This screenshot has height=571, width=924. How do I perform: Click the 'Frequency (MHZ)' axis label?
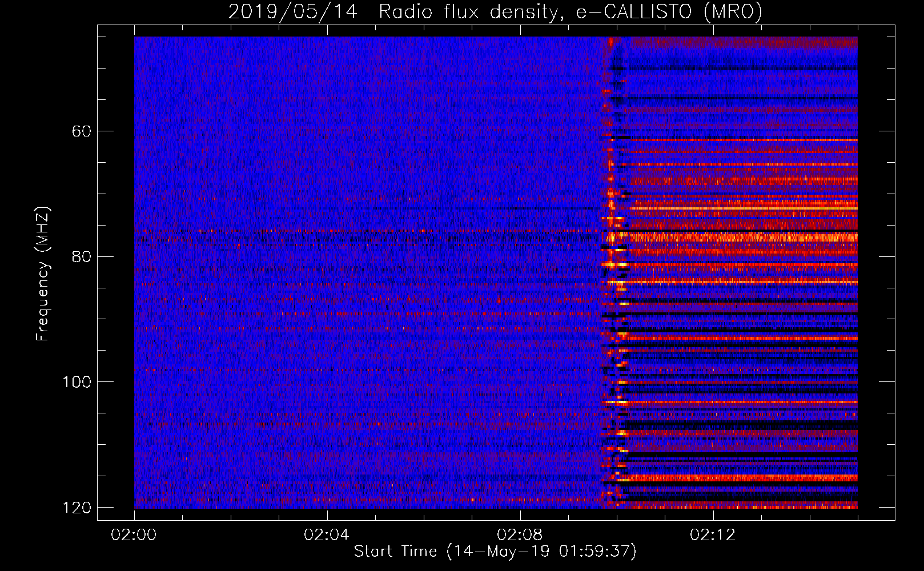(43, 274)
